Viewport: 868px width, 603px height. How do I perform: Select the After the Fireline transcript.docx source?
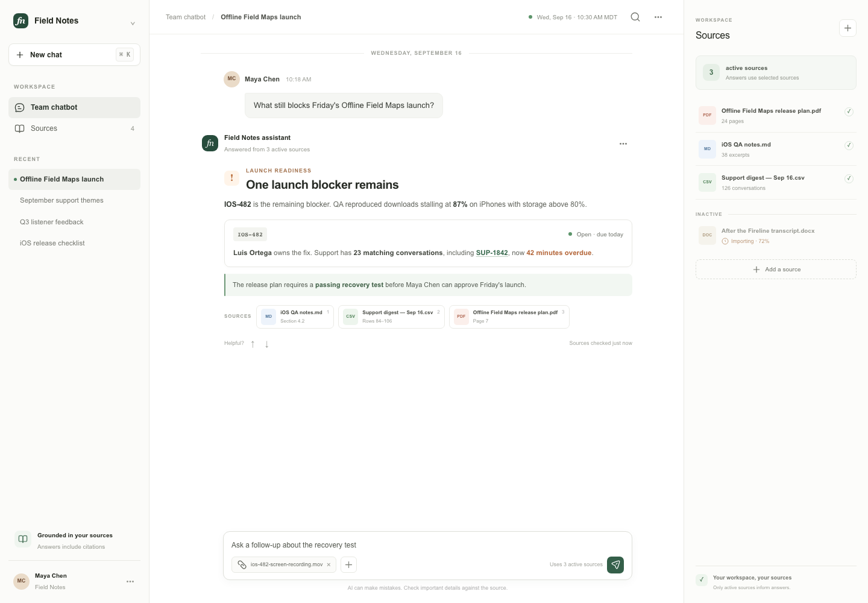click(776, 236)
